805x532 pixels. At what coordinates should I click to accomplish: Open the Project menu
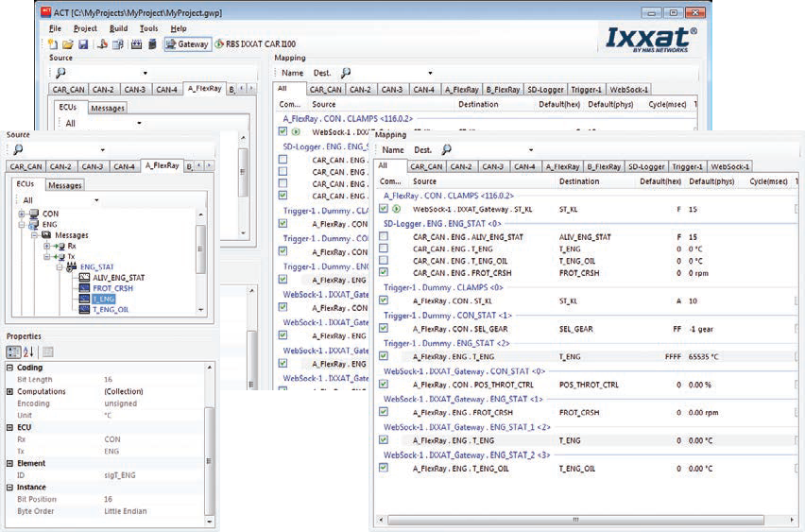click(x=85, y=28)
